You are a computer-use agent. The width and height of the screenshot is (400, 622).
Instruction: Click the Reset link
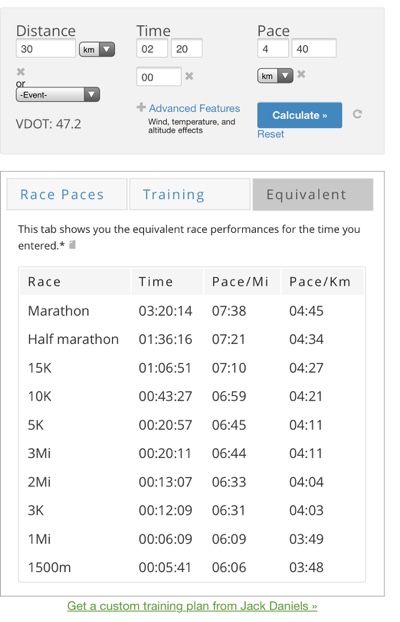coord(271,134)
